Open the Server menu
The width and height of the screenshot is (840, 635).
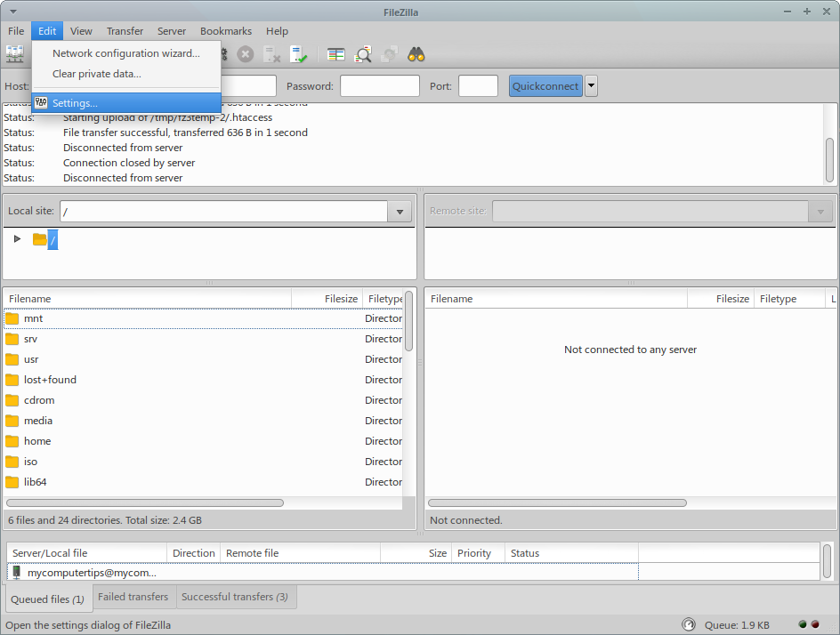tap(172, 31)
